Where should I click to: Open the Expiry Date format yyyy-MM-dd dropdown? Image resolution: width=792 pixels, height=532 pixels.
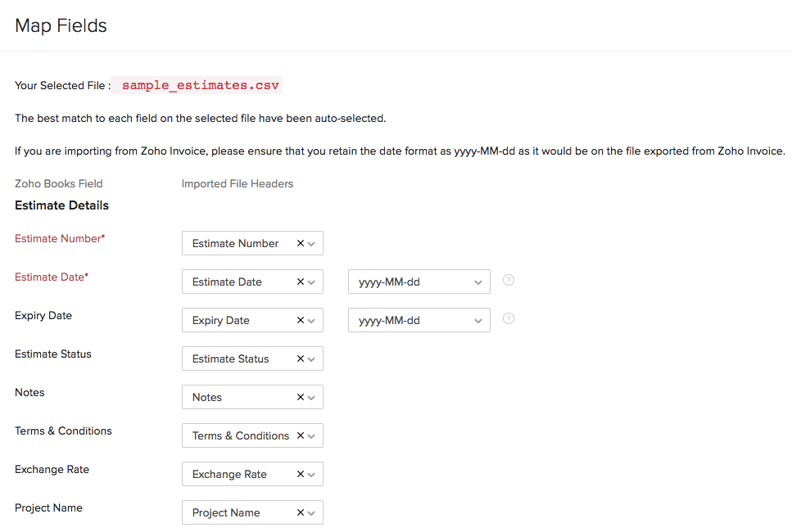click(419, 320)
